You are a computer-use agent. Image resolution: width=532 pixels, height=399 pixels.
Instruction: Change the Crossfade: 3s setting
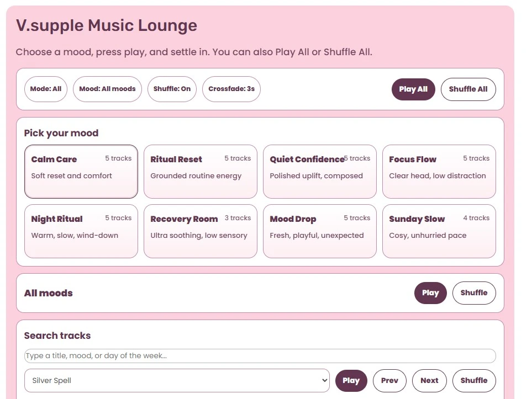tap(231, 89)
